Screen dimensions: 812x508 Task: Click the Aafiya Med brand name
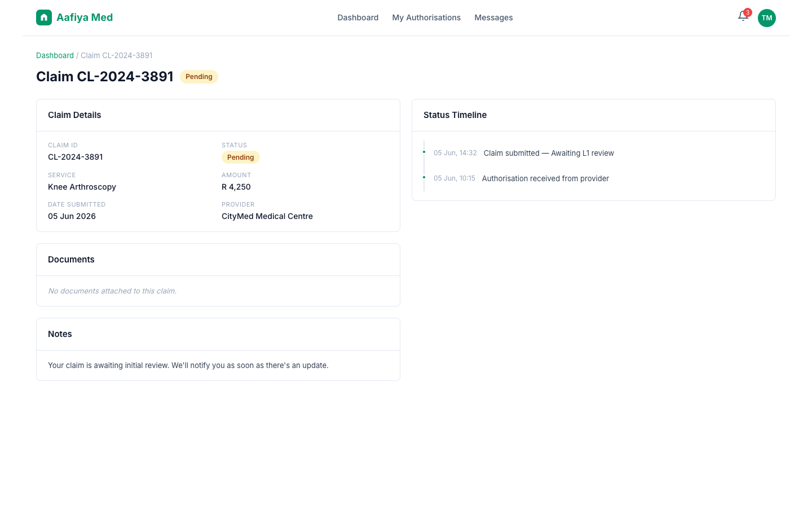click(85, 17)
